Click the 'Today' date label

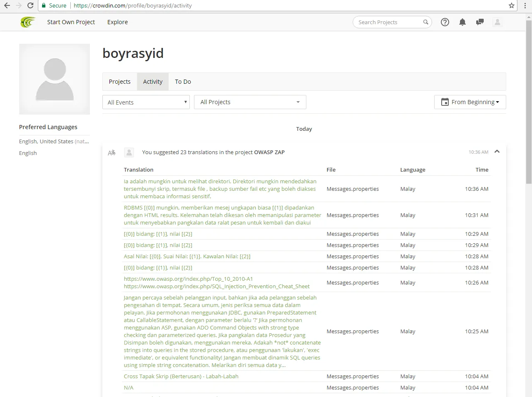click(x=304, y=129)
